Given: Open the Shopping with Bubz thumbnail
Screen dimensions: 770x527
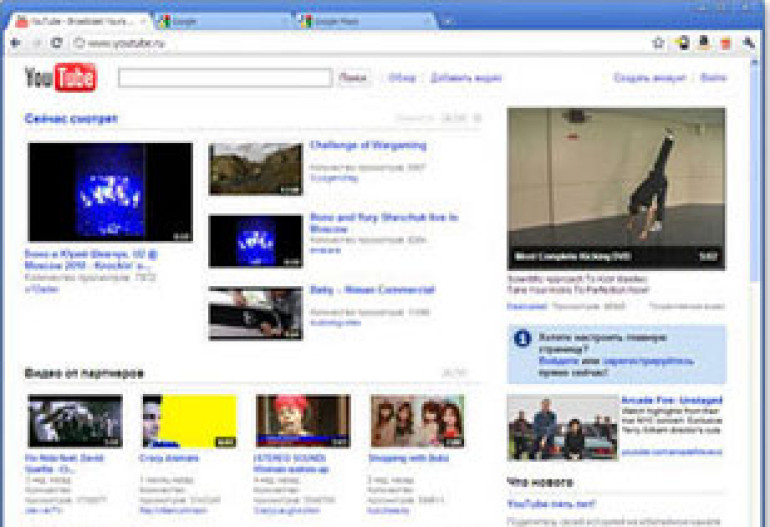Looking at the screenshot, I should 417,421.
